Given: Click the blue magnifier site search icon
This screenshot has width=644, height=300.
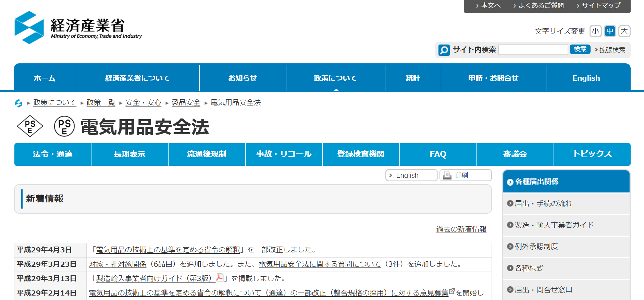Looking at the screenshot, I should coord(444,50).
